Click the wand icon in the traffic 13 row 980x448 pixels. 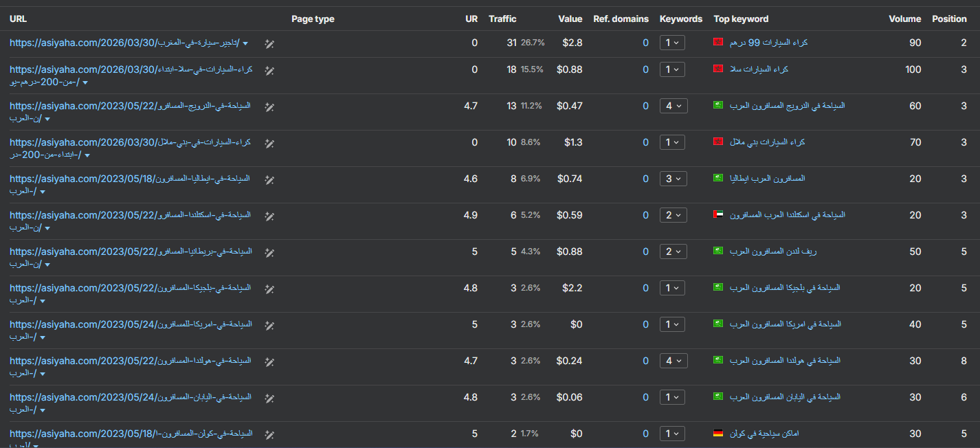point(270,107)
